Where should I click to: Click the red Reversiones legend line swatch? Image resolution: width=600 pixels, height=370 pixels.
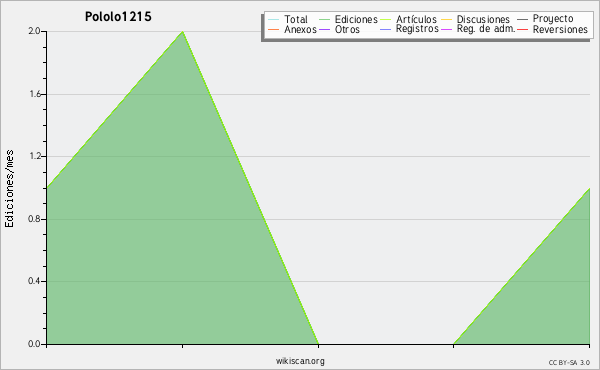click(522, 30)
